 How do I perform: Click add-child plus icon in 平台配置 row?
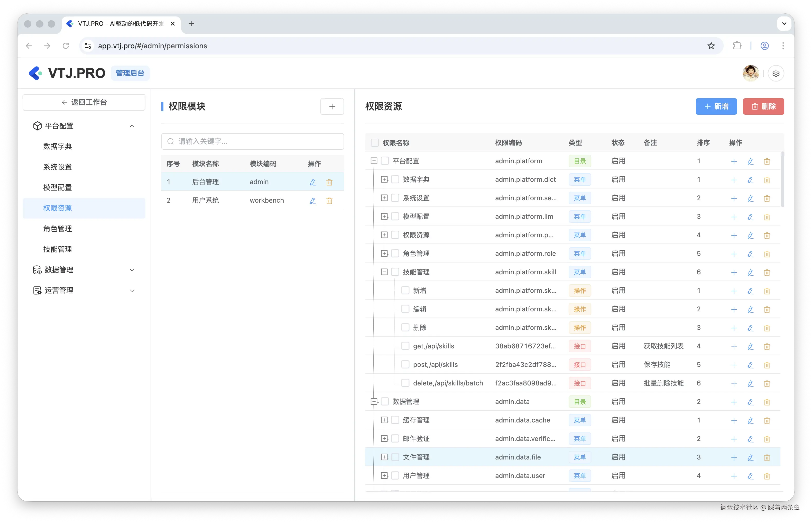click(734, 161)
